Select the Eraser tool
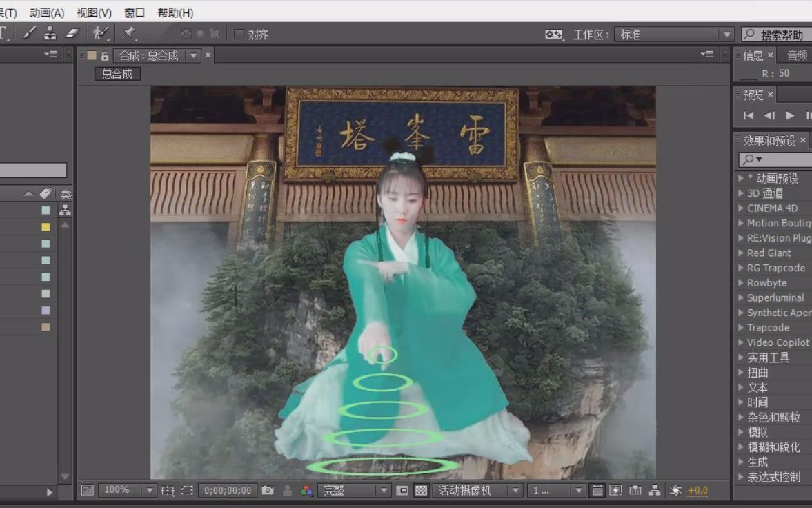 click(72, 34)
